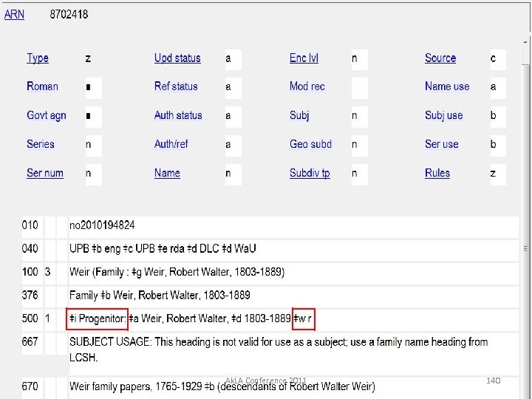Screen dimensions: 532x399
Task: Click the 667 SUBJECT USAGE note text
Action: [x=278, y=348]
